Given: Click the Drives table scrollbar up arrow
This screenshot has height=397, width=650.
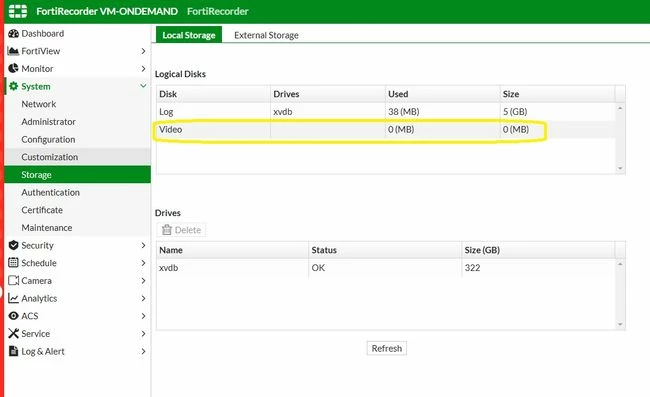Looking at the screenshot, I should coord(620,264).
